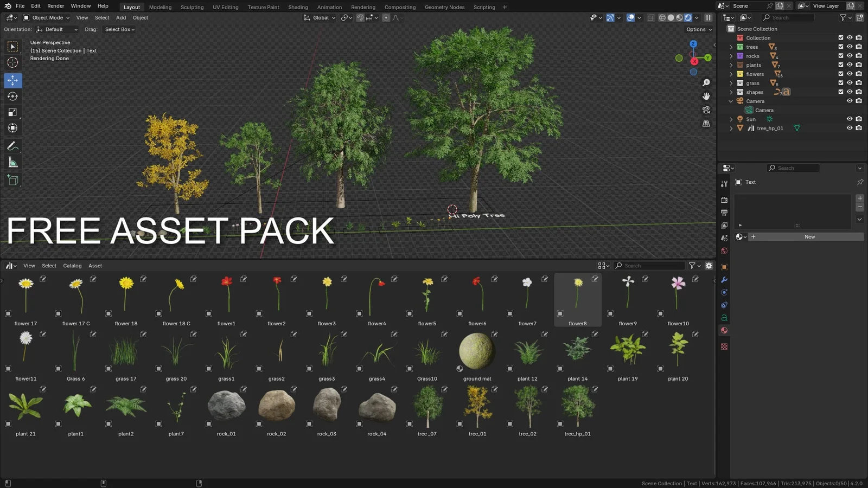Image resolution: width=868 pixels, height=488 pixels.
Task: Open the Render menu
Action: (55, 6)
